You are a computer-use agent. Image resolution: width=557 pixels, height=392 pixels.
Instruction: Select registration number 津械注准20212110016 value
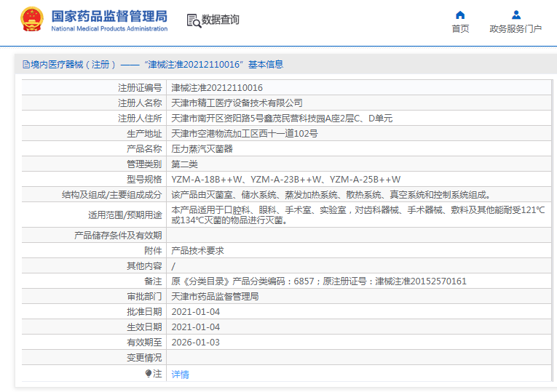point(217,87)
